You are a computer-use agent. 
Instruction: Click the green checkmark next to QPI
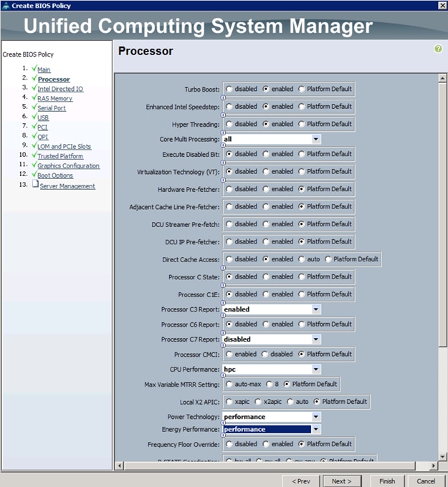pyautogui.click(x=34, y=136)
